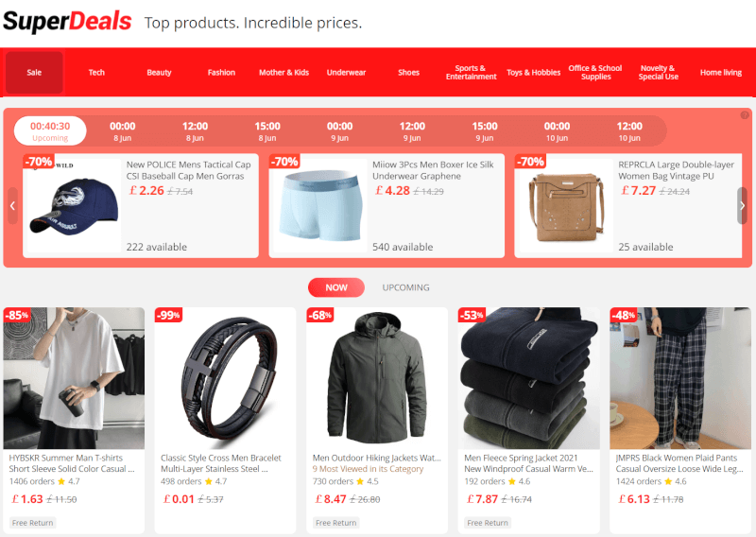Viewport: 756px width, 537px height.
Task: Open the Sale category tab
Action: 34,73
